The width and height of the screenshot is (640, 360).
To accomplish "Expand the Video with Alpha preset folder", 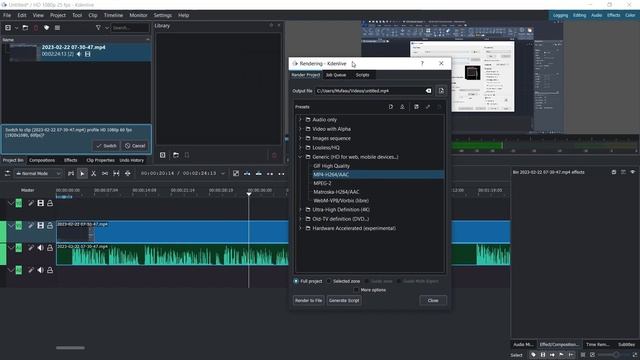I will pos(300,129).
